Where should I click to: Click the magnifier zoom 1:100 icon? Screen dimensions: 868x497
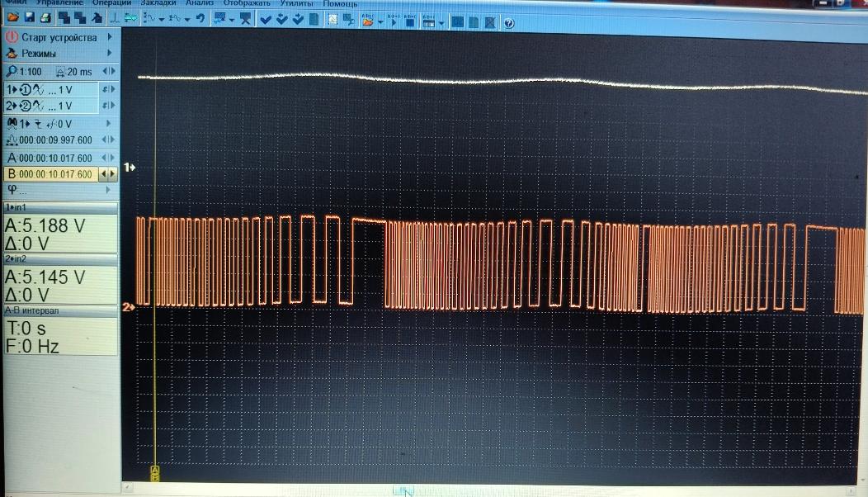pyautogui.click(x=11, y=72)
